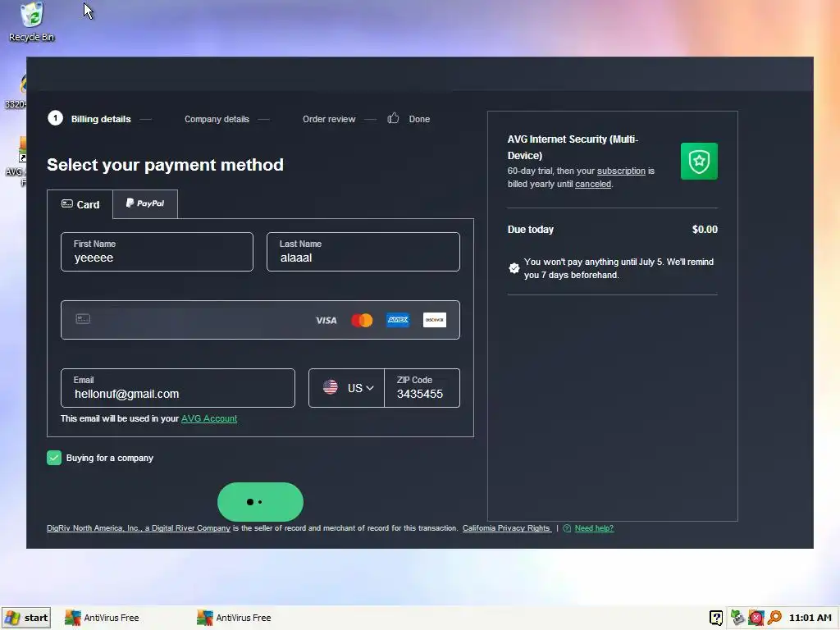Click the green loading submit button
This screenshot has height=630, width=840.
point(260,502)
